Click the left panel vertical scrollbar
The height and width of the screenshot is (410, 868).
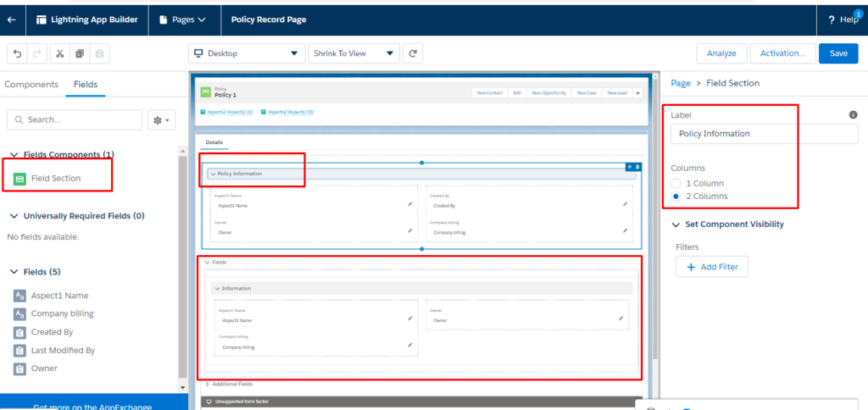(x=183, y=266)
